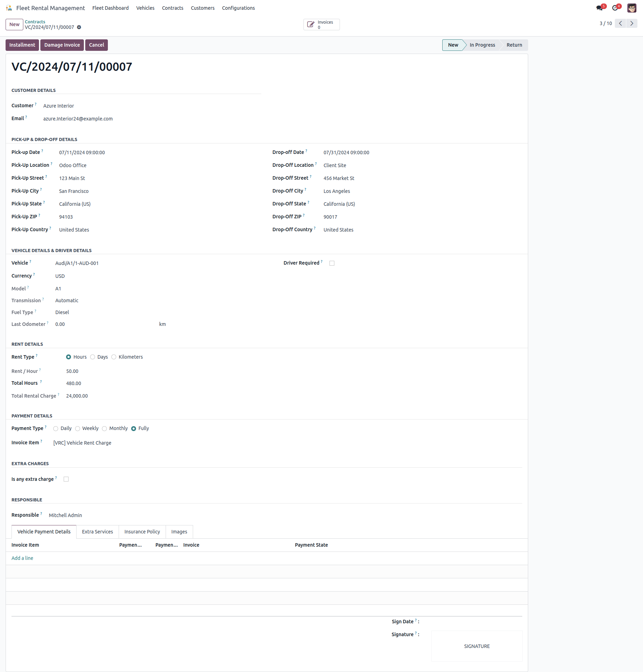
Task: Click the New record button
Action: (14, 24)
